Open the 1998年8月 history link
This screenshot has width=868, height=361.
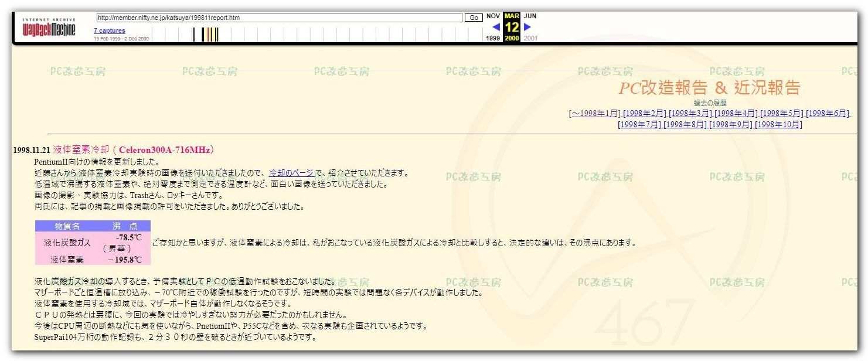[x=685, y=124]
